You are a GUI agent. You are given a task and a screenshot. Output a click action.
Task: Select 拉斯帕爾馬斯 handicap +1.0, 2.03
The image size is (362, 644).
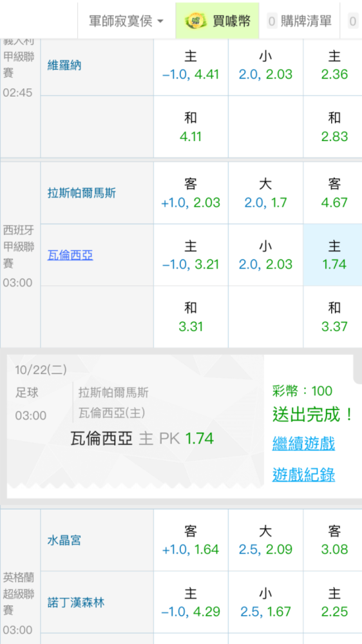tap(191, 193)
